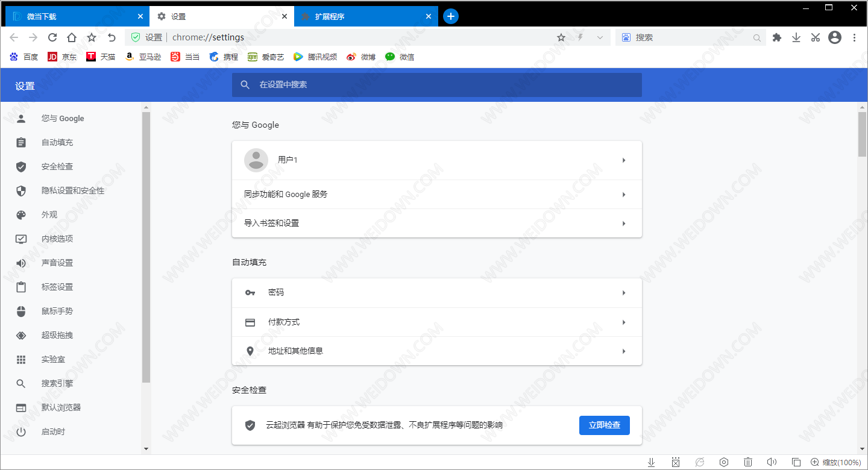Click status bar hexagon settings icon
Image resolution: width=868 pixels, height=470 pixels.
click(724, 462)
